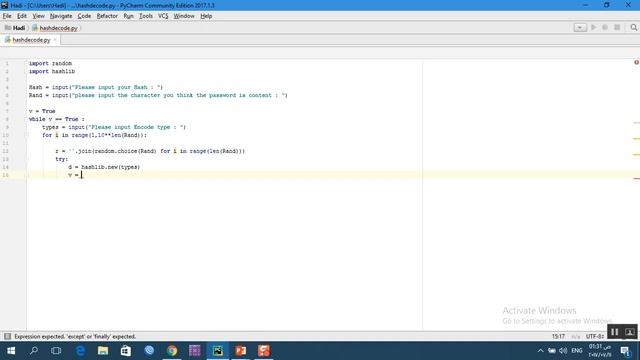Click line 2 'import hashlib'
The image size is (640, 360).
click(52, 71)
